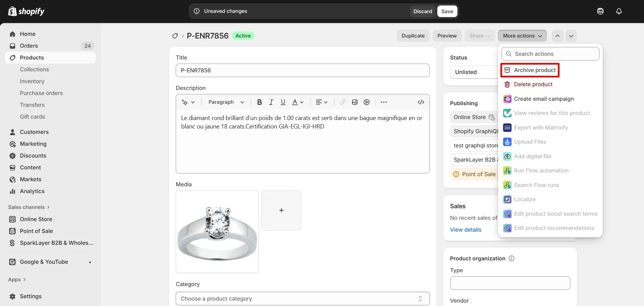Open View details under Sales
The height and width of the screenshot is (306, 644).
click(x=466, y=230)
